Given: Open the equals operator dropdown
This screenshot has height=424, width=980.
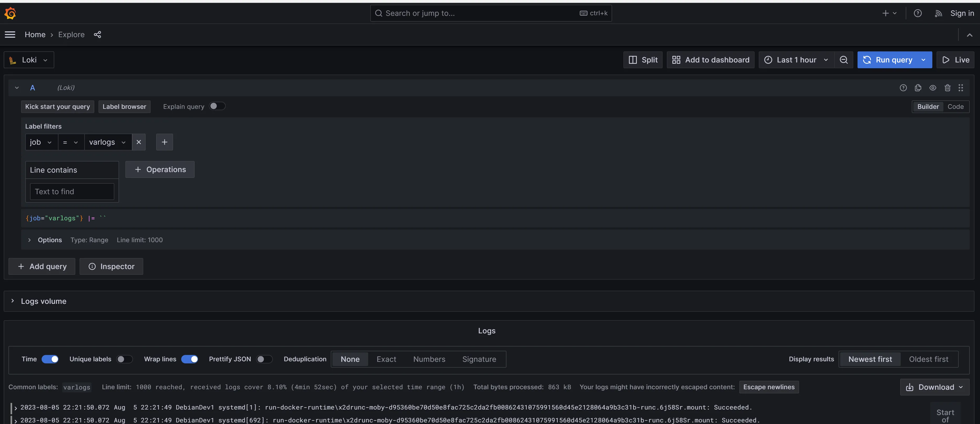Looking at the screenshot, I should (71, 142).
